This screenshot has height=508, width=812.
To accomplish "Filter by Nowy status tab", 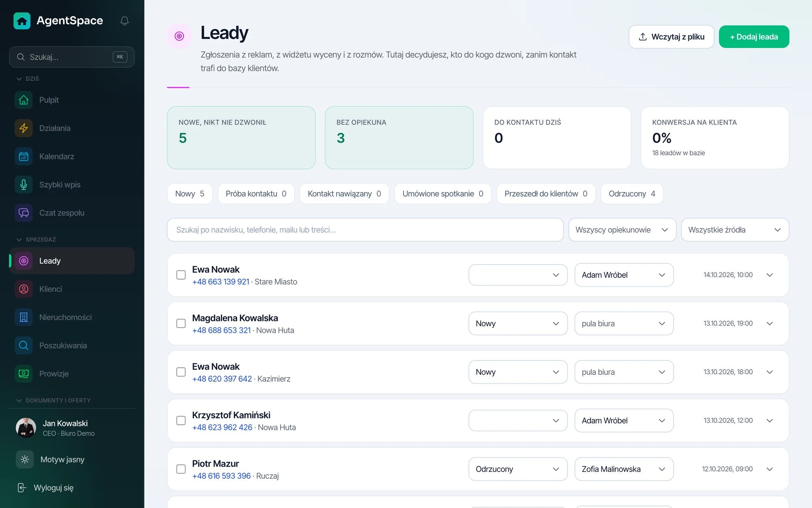I will (x=190, y=194).
